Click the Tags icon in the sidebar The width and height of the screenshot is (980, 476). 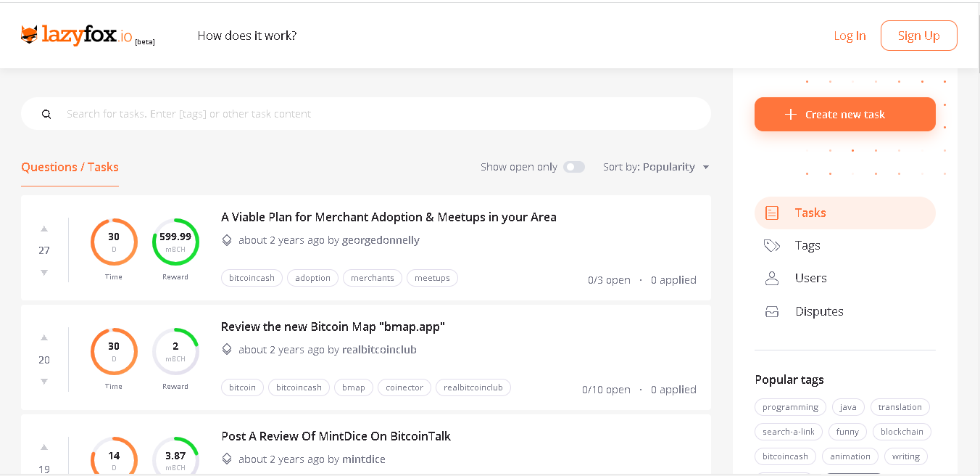(772, 246)
